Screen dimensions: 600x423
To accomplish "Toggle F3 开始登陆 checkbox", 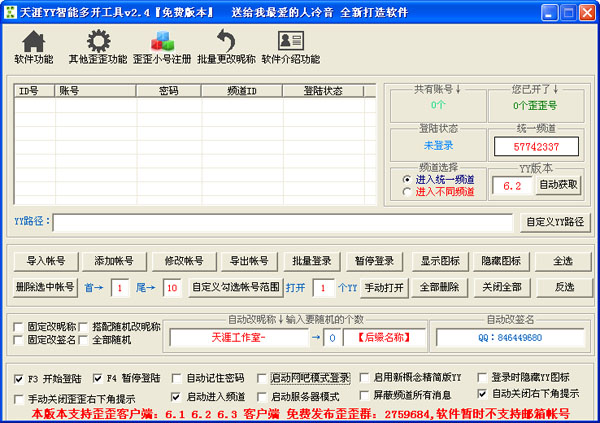I will click(x=18, y=379).
